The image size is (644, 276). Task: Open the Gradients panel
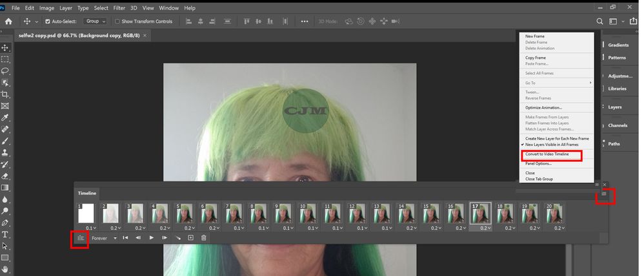coord(618,45)
